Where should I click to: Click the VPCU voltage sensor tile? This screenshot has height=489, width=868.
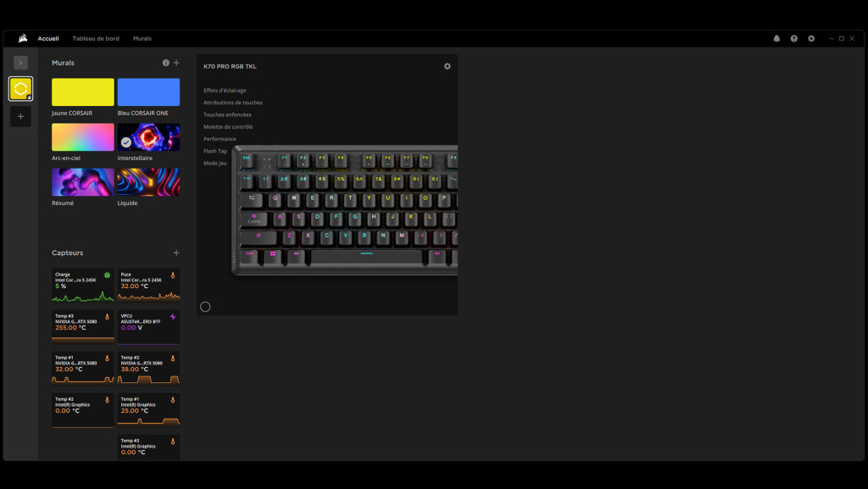pyautogui.click(x=148, y=327)
